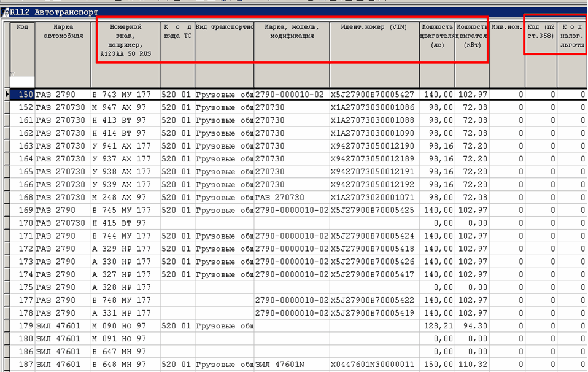Click the current-row arrow indicator beside code 150
The height and width of the screenshot is (372, 588).
pyautogui.click(x=7, y=95)
